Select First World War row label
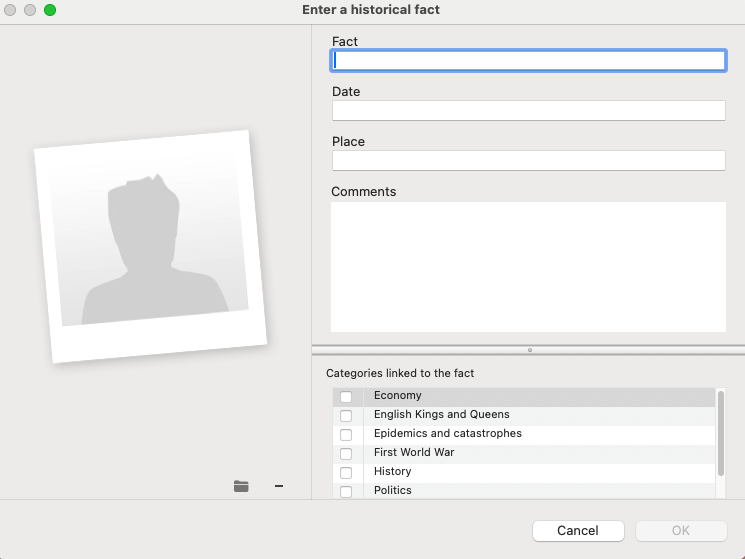Viewport: 745px width, 559px height. 414,452
